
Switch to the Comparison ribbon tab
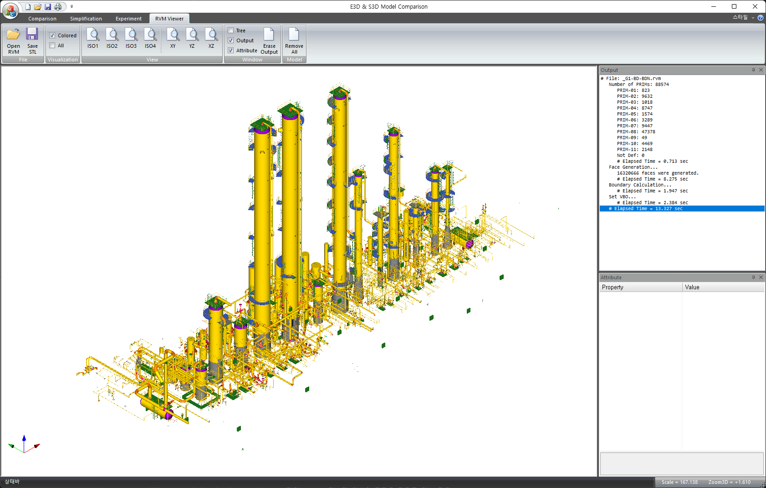pos(42,18)
